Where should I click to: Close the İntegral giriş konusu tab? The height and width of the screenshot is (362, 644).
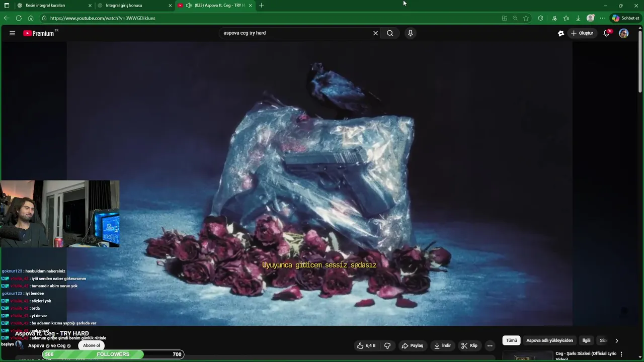(170, 6)
